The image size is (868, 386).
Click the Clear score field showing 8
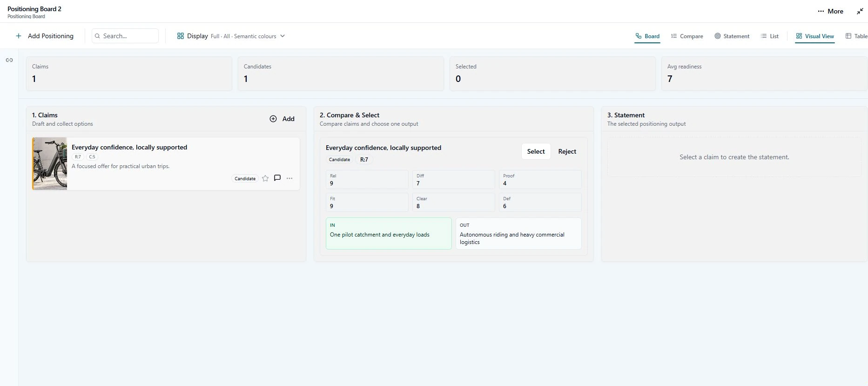pos(454,202)
